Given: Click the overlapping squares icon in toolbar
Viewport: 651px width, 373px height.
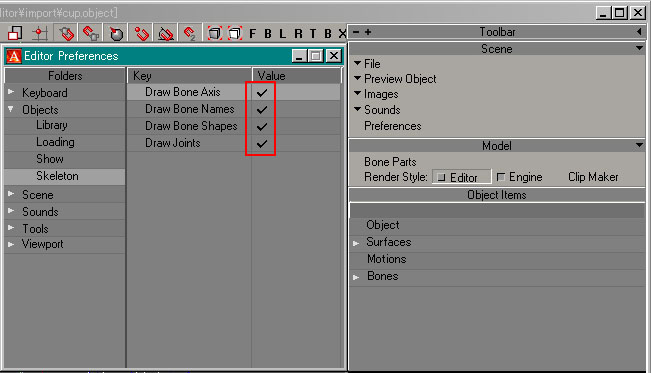Looking at the screenshot, I should 15,33.
